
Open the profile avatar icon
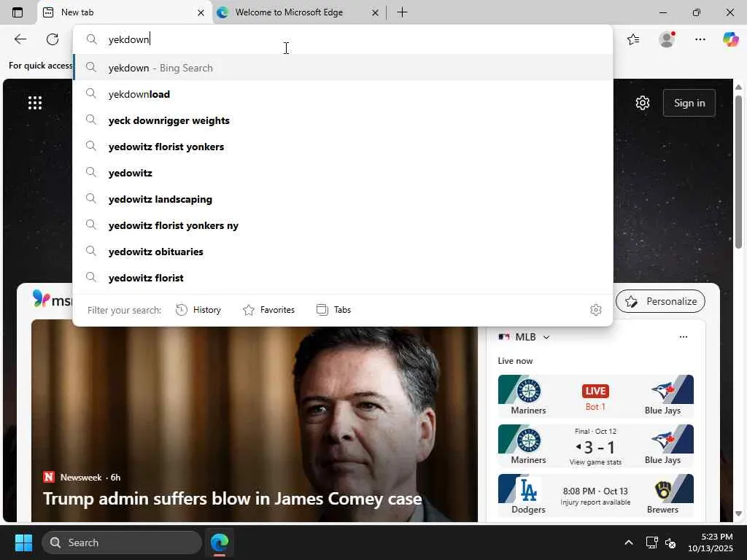click(x=667, y=39)
